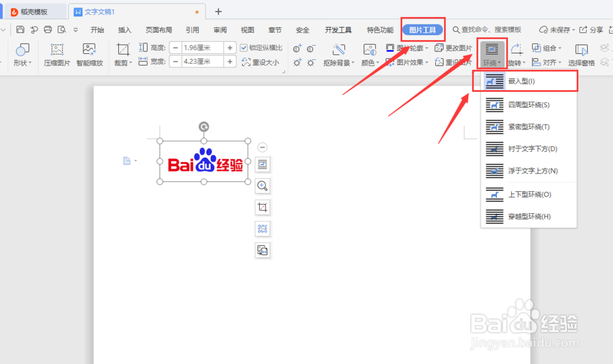Click the Print icon in quick access toolbar
The height and width of the screenshot is (364, 613).
48,29
